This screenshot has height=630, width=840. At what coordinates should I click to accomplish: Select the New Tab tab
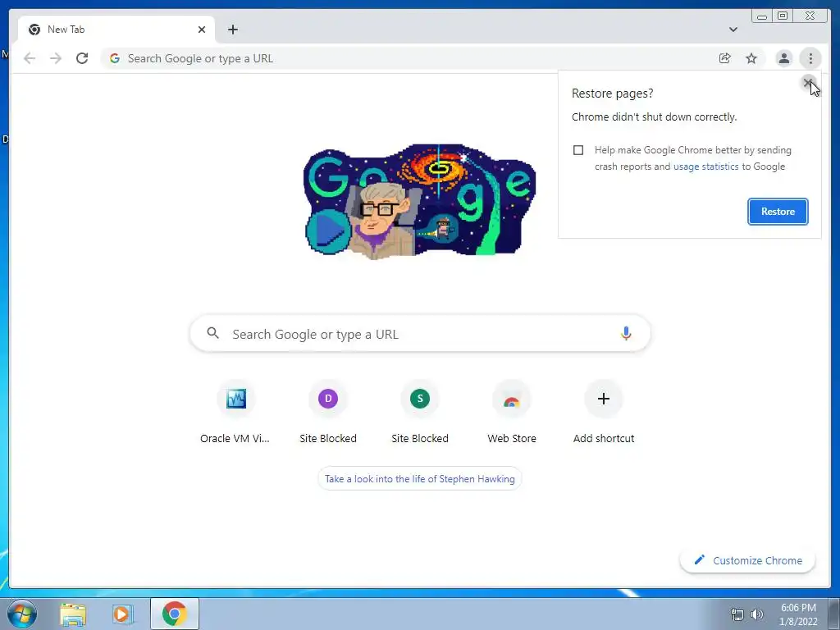coord(116,30)
